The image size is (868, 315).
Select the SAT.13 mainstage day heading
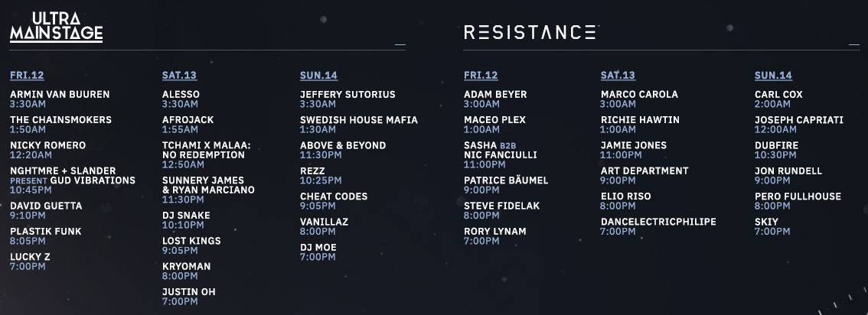pyautogui.click(x=179, y=76)
